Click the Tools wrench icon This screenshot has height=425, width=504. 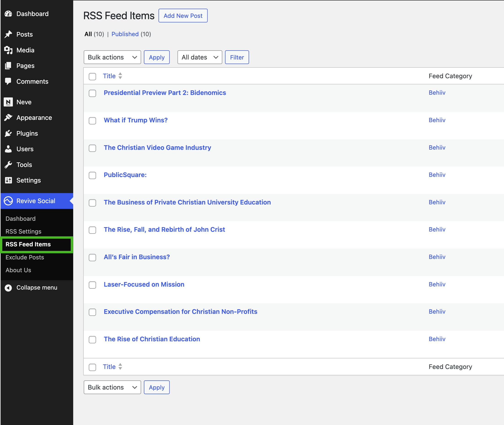point(8,164)
